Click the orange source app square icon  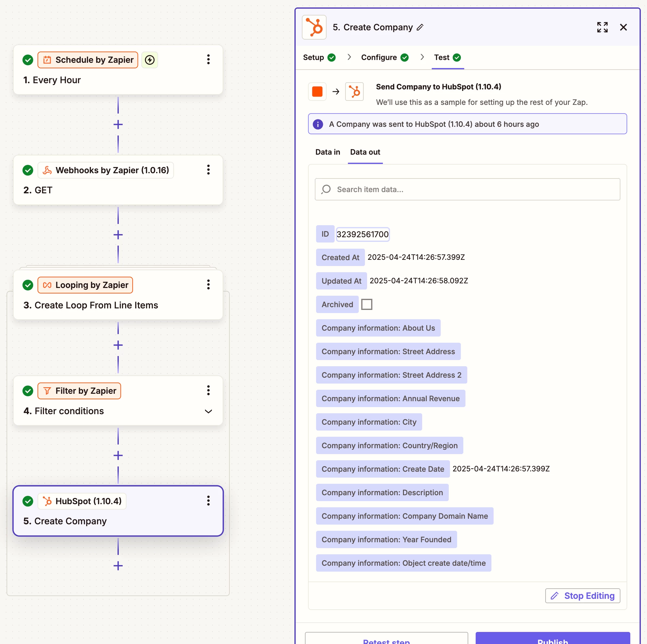[x=317, y=92]
